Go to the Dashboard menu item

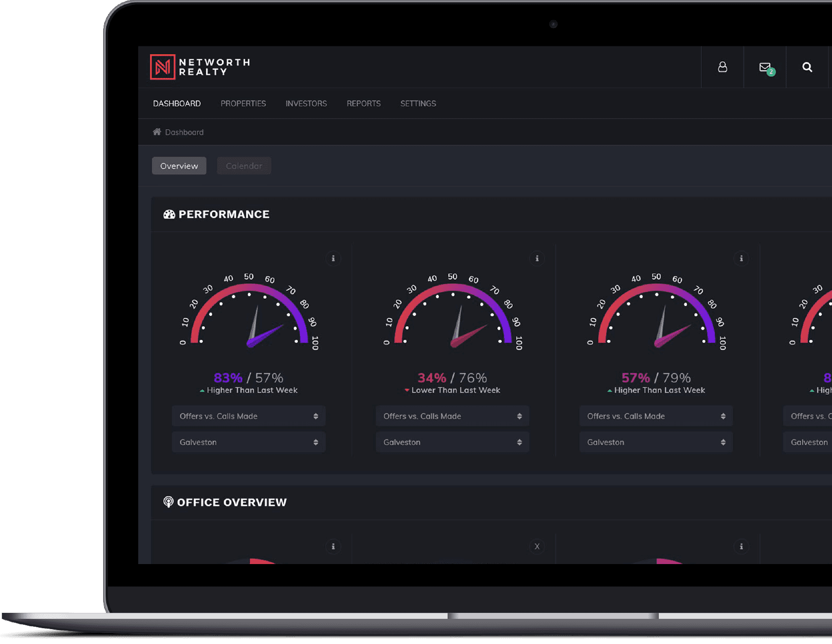click(177, 104)
